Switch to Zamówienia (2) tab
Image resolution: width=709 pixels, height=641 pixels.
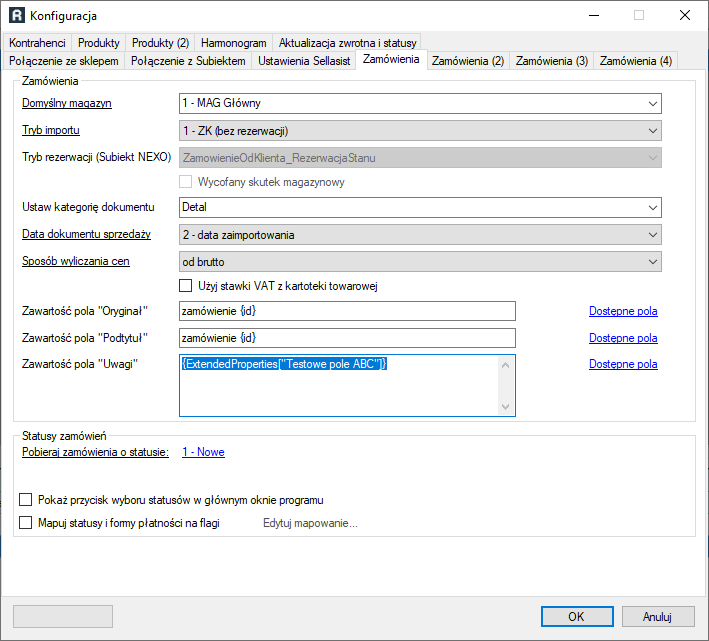(468, 61)
